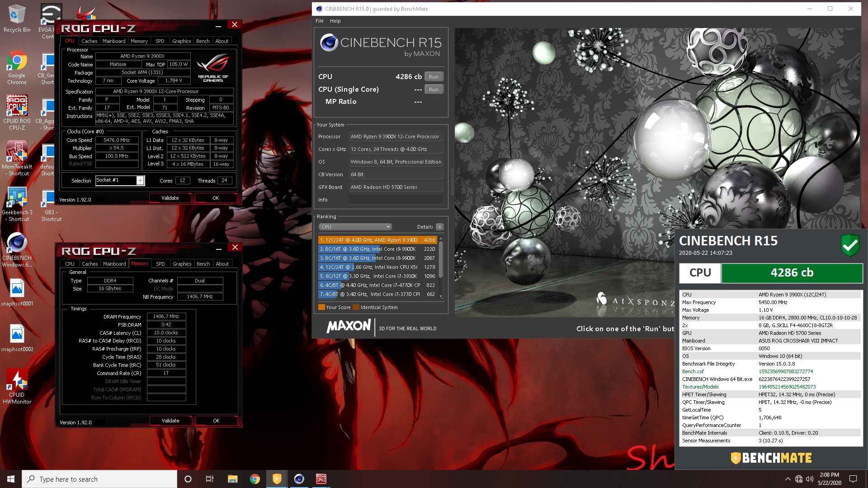
Task: Select AMD Ryzen 9 3900X ranking row
Action: (x=377, y=240)
